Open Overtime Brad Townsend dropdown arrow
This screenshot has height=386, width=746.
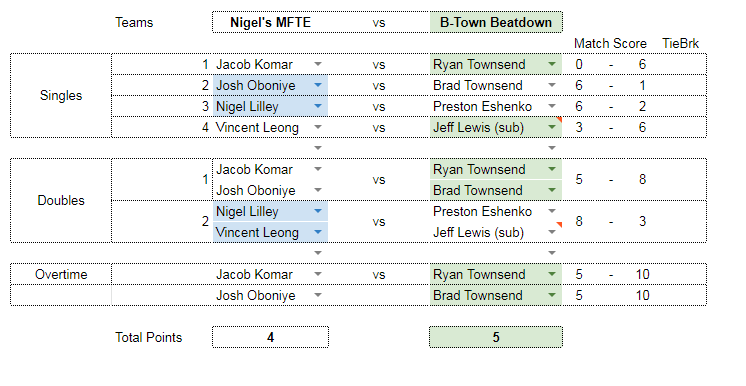552,295
